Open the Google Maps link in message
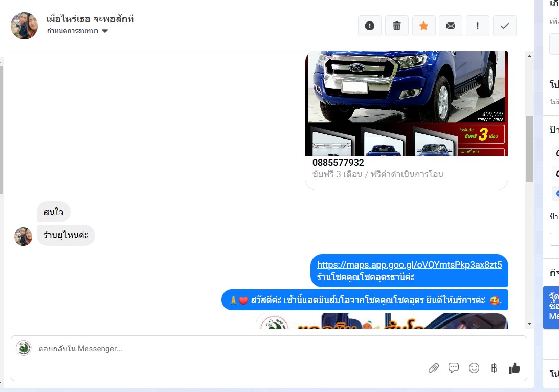 409,265
